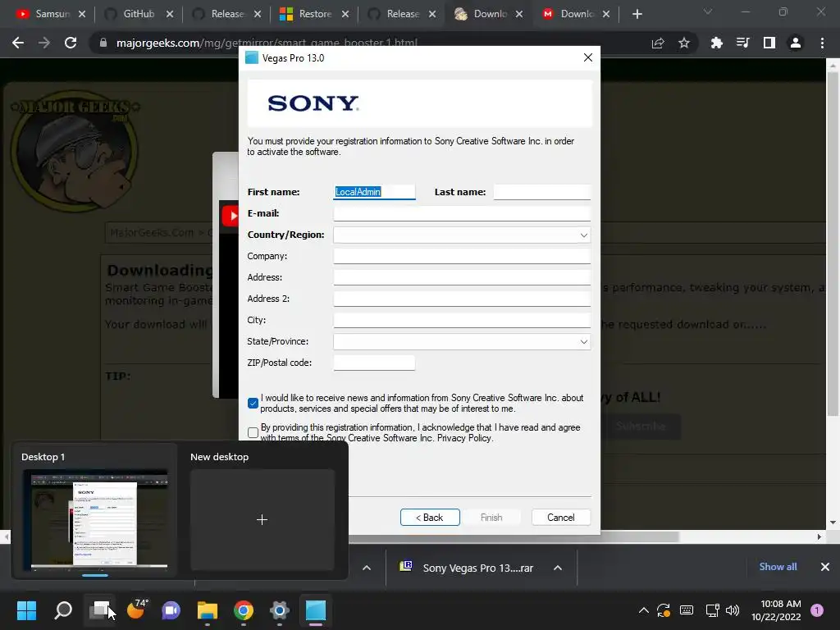This screenshot has width=840, height=630.
Task: Switch to the last Download tab with M icon
Action: 577,14
